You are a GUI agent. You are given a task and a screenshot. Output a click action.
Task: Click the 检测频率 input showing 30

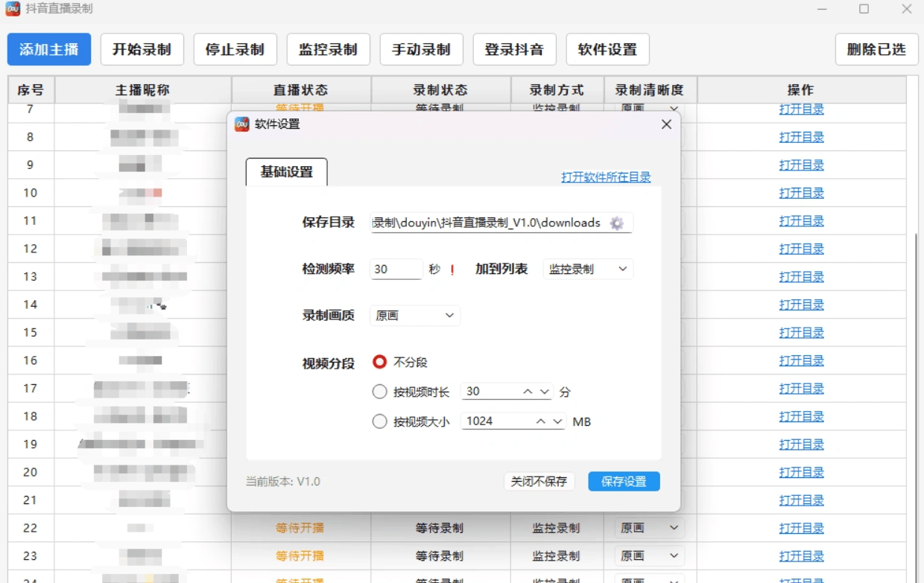point(396,270)
